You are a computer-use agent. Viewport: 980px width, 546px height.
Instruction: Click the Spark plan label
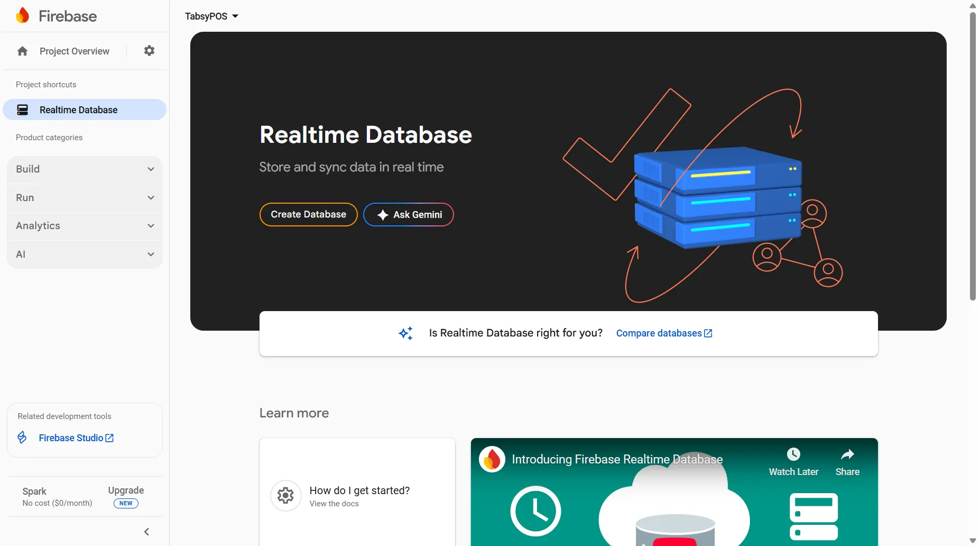pyautogui.click(x=34, y=492)
